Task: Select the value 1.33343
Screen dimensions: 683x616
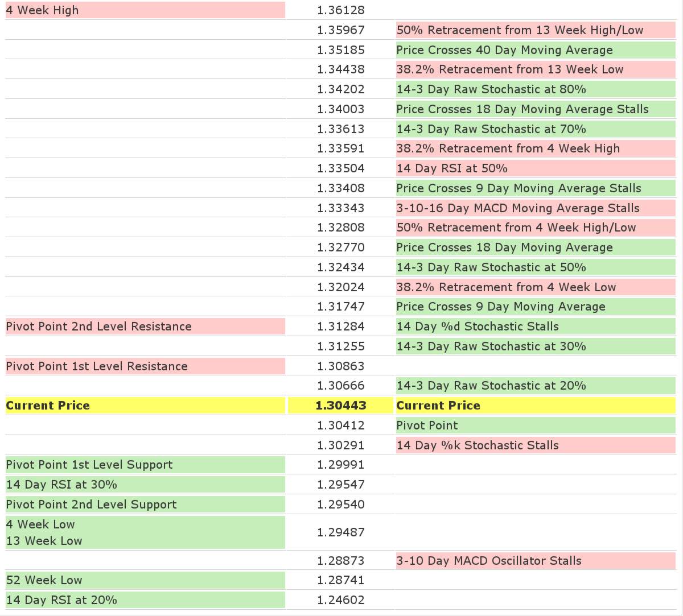Action: (341, 208)
